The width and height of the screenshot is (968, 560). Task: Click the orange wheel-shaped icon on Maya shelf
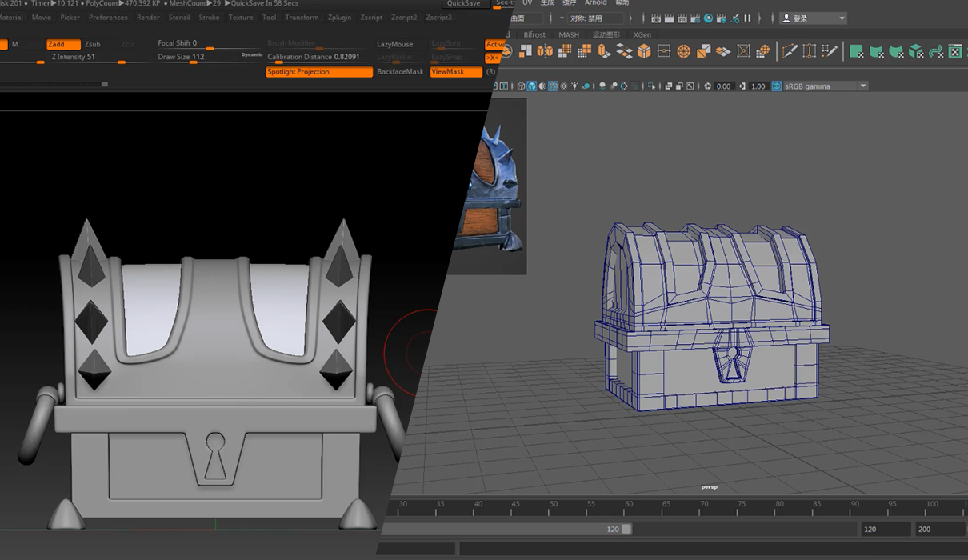(683, 50)
